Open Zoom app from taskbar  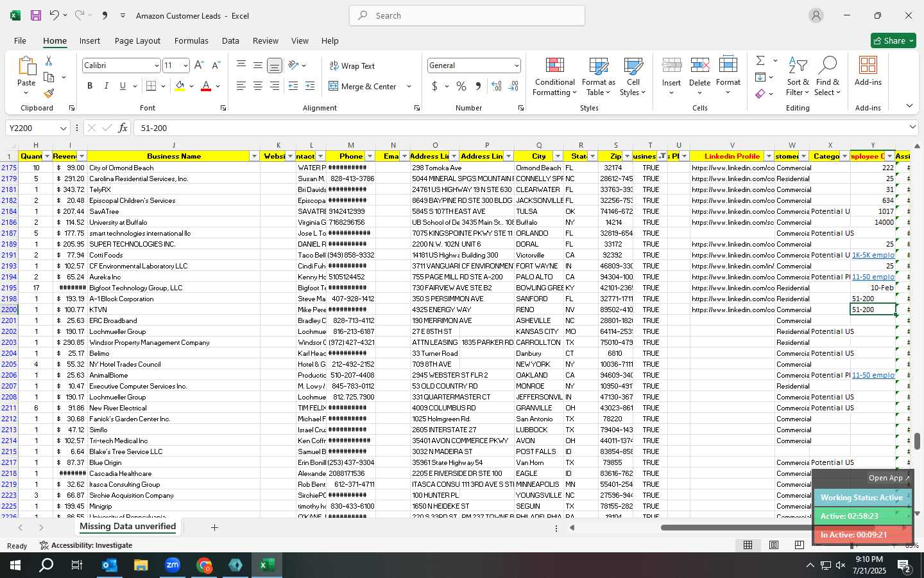[x=173, y=565]
